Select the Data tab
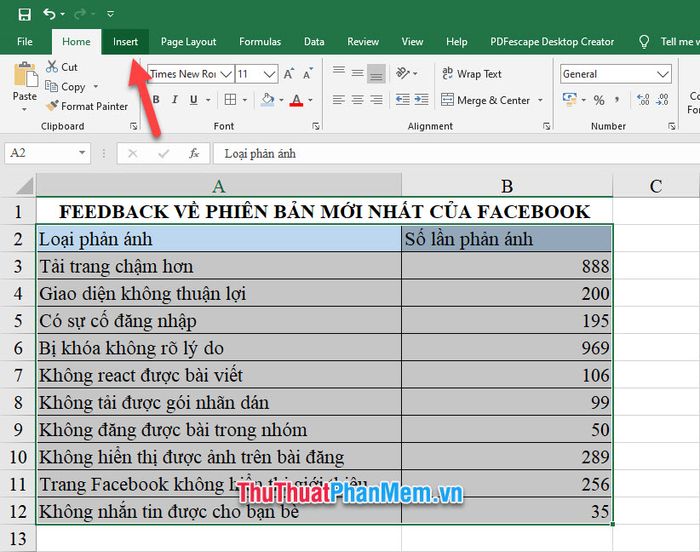 [x=314, y=42]
